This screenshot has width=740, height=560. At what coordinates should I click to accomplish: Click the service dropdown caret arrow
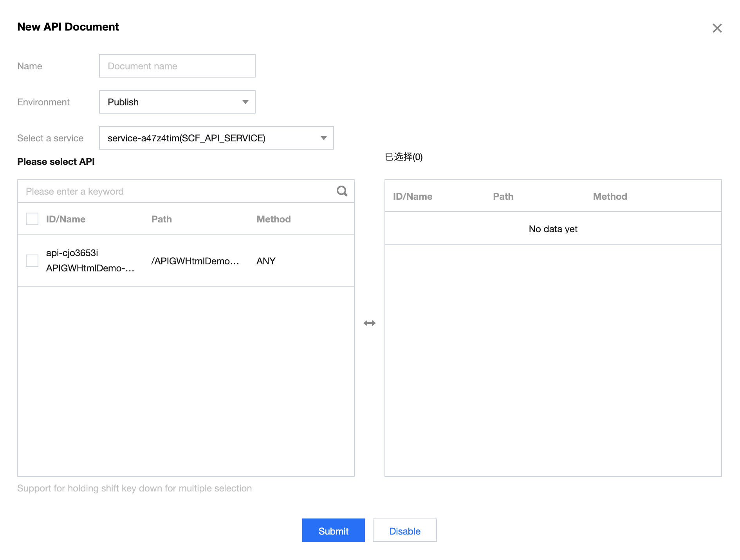point(324,138)
